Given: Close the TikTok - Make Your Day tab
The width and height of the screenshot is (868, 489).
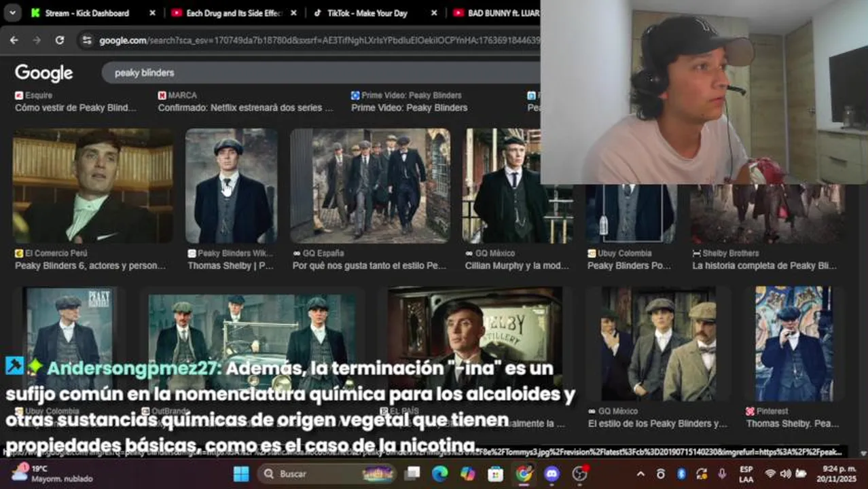Looking at the screenshot, I should 435,13.
